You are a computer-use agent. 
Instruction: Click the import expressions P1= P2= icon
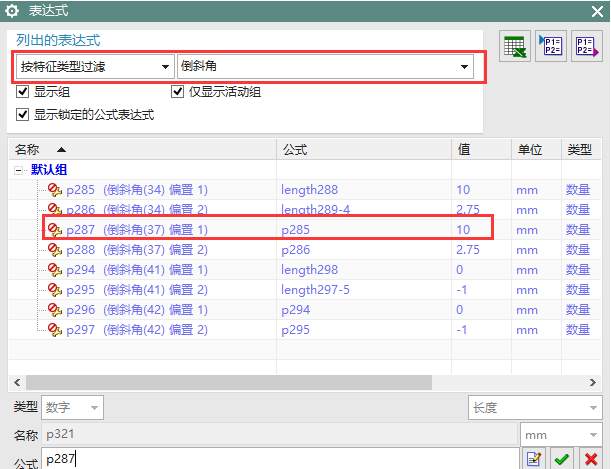click(x=550, y=48)
